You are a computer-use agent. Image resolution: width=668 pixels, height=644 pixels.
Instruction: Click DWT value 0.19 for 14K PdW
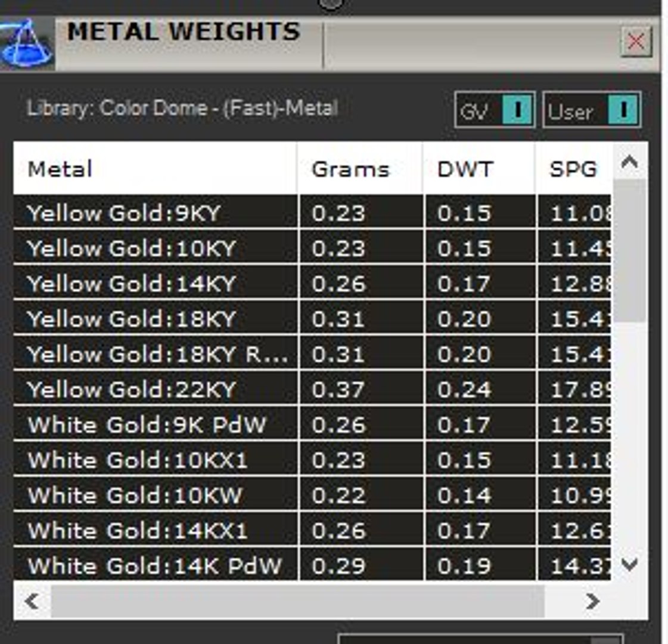point(464,566)
